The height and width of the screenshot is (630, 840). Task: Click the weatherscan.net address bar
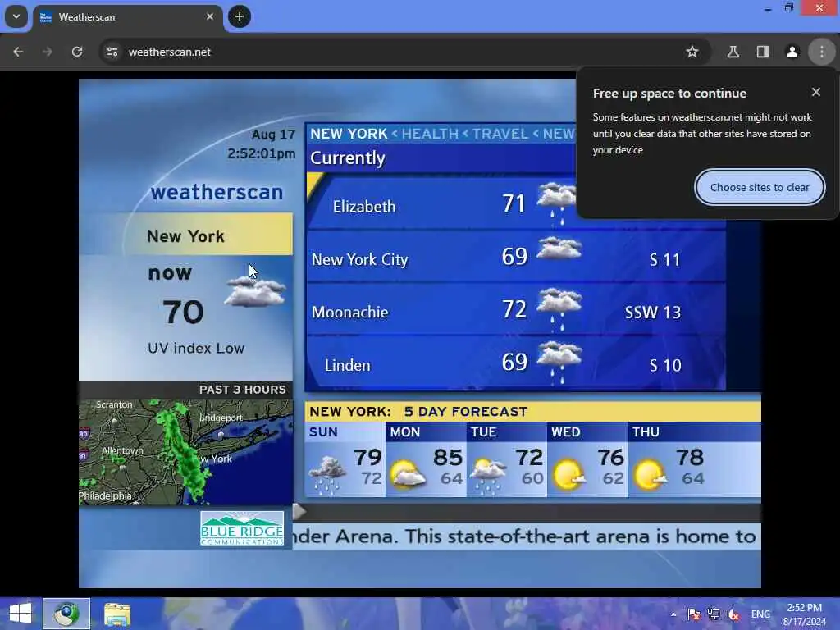404,52
